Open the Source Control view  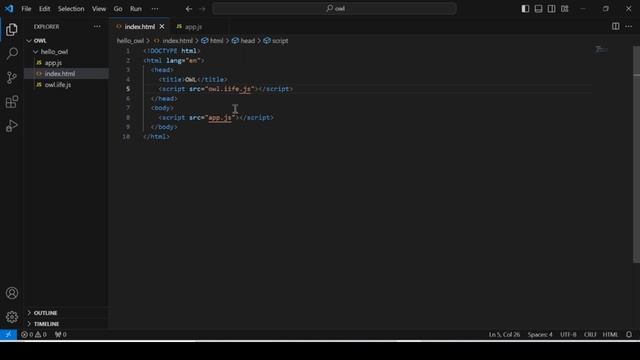click(12, 78)
